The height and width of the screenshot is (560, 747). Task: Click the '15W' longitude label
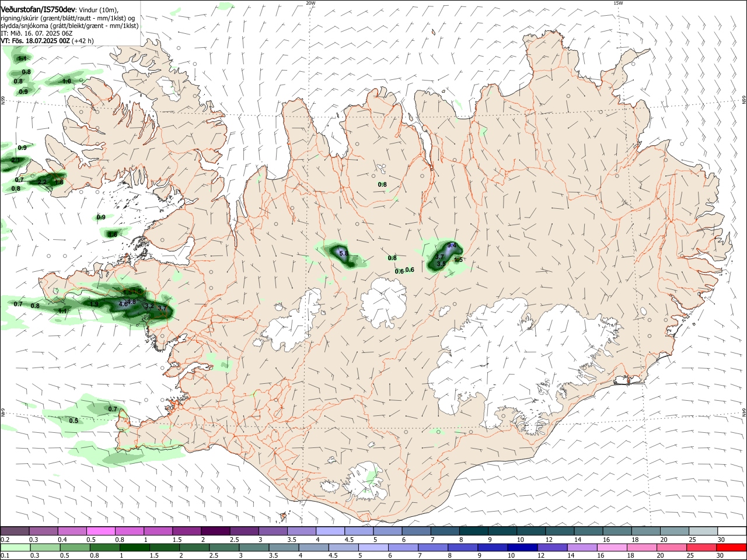point(618,3)
